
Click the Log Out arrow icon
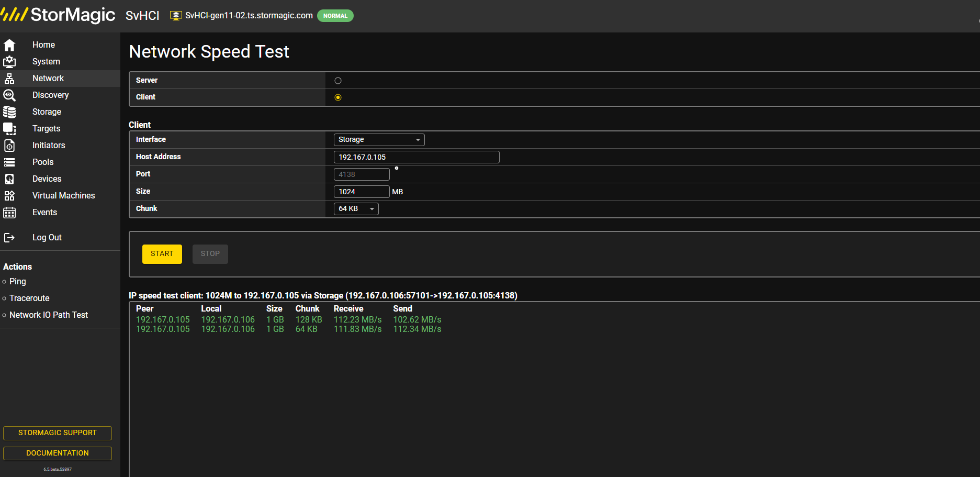[x=9, y=238]
